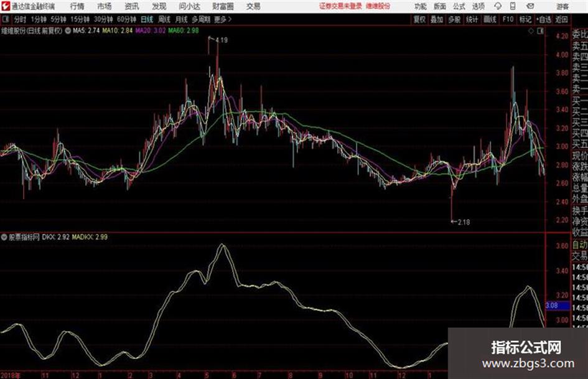Click the DKX: 2.92 indicator value
Image resolution: width=588 pixels, height=379 pixels.
[55, 236]
